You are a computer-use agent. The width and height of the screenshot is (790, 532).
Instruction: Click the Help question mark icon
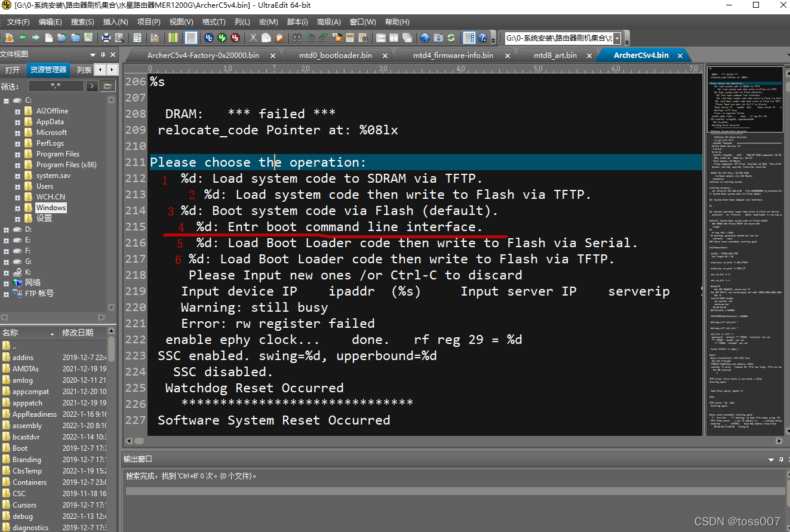click(x=482, y=38)
